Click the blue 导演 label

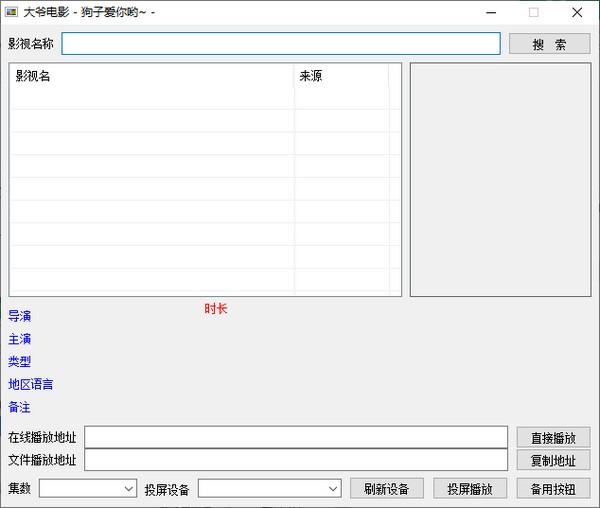coord(20,316)
